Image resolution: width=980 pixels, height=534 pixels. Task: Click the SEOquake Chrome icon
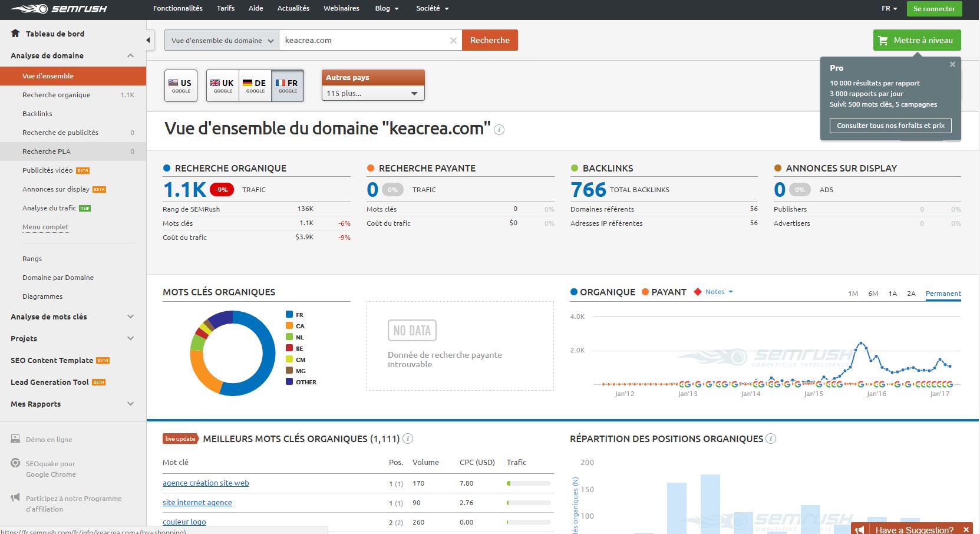[x=15, y=463]
